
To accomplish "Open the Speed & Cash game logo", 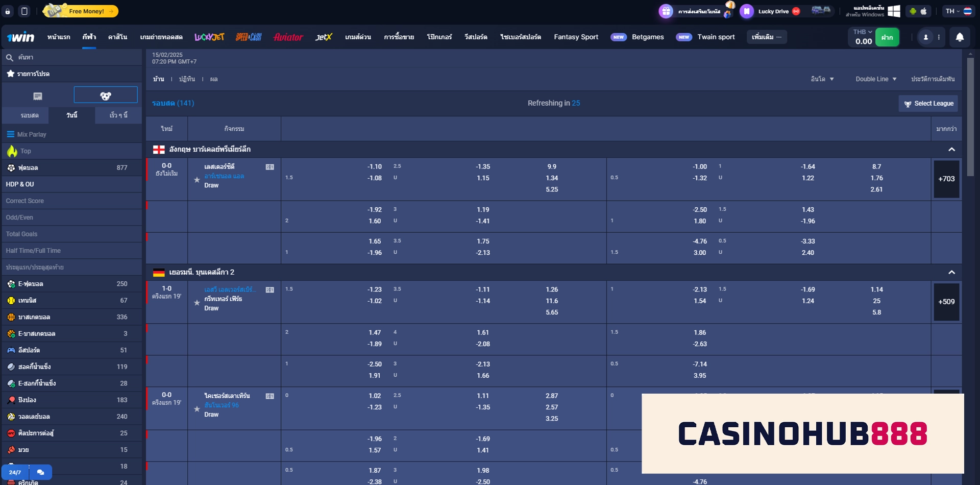I will click(x=249, y=37).
